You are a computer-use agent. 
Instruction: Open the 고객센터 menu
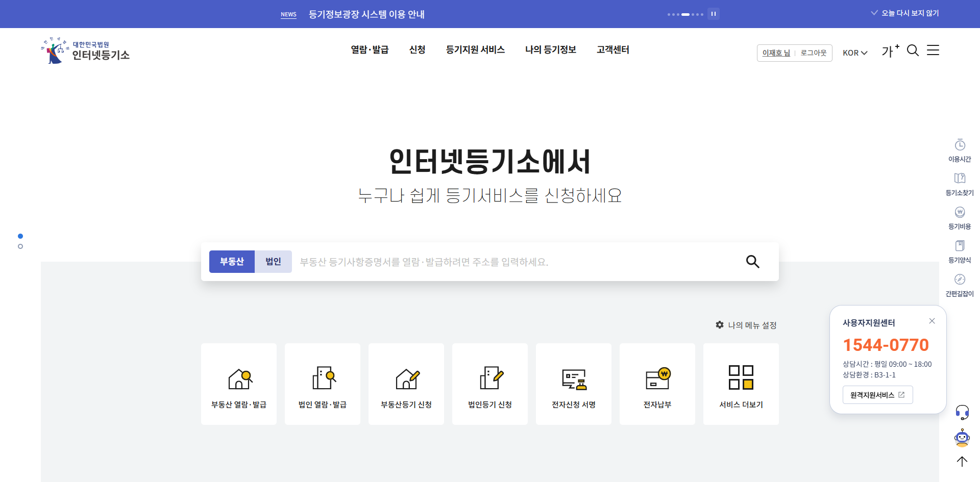click(612, 49)
